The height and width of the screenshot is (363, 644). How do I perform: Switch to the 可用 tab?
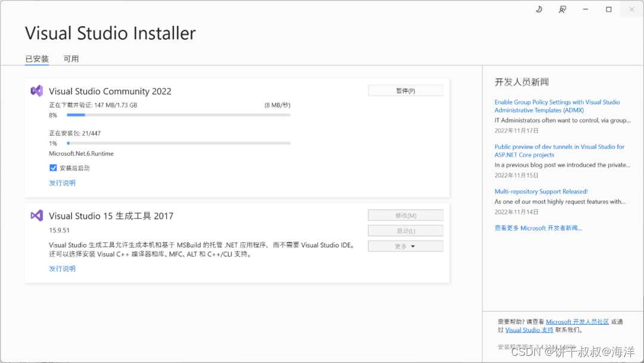coord(70,59)
